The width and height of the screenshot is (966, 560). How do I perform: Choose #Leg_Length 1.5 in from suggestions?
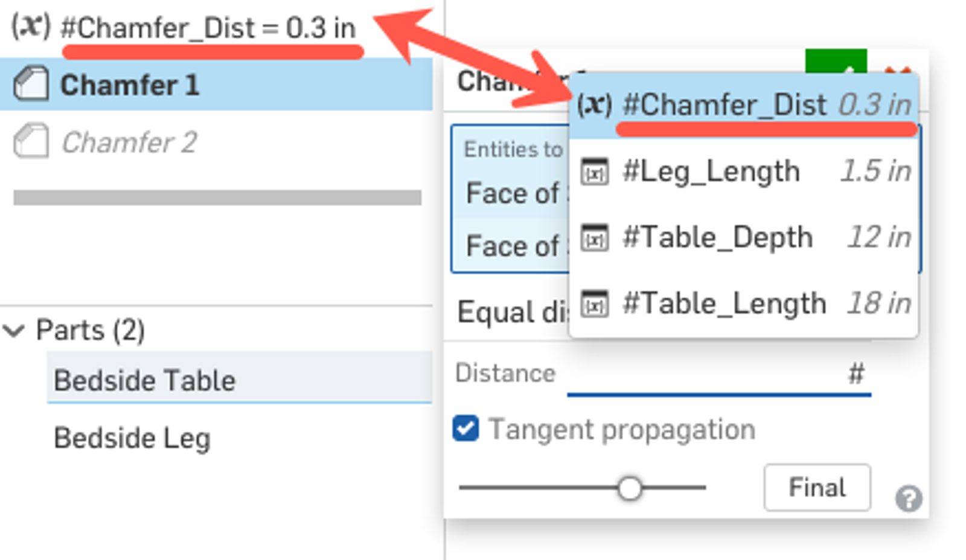tap(744, 172)
